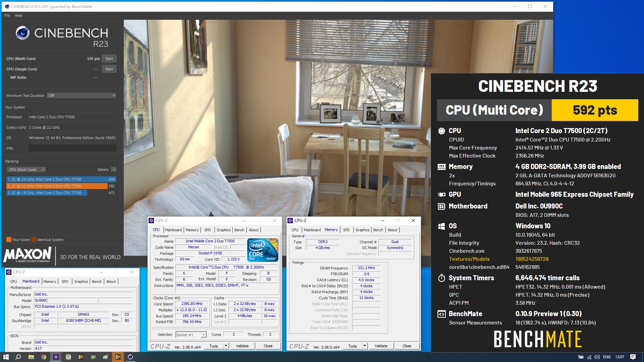Open Super PI green taskbar icon
This screenshot has height=362, width=644.
click(x=68, y=357)
